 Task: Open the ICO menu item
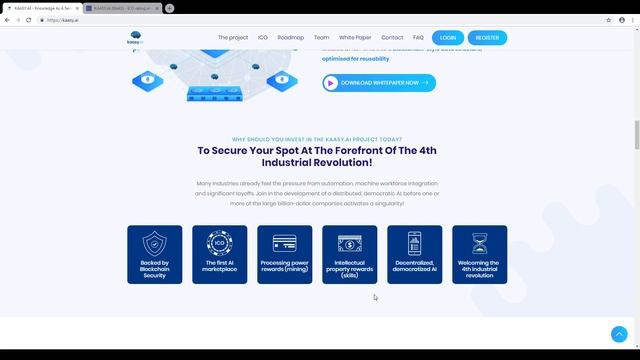[x=262, y=38]
